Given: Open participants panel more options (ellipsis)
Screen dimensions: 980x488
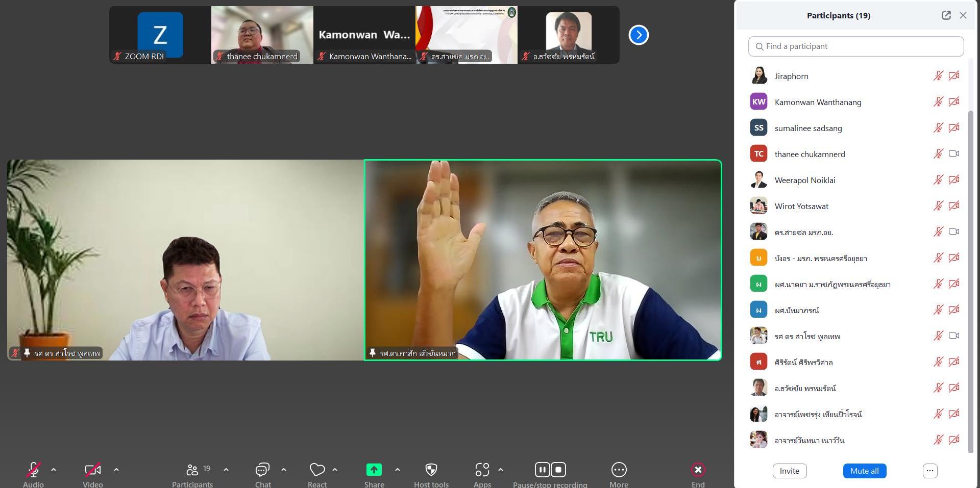Looking at the screenshot, I should pyautogui.click(x=930, y=471).
